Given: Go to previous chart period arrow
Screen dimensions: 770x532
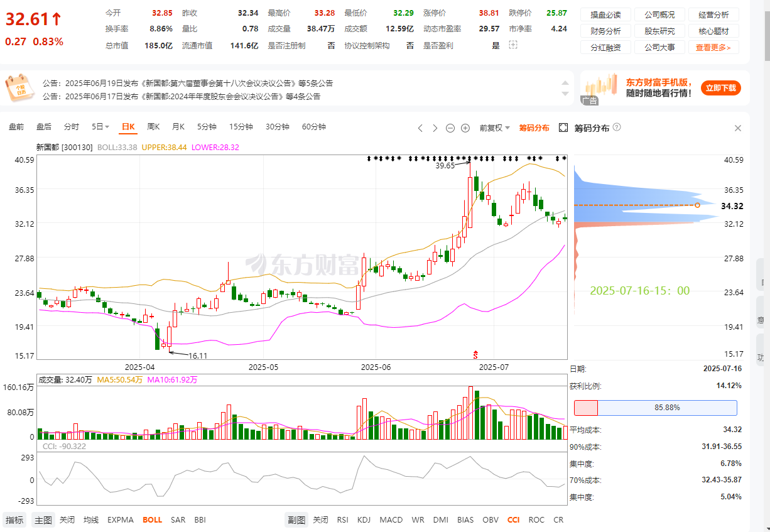Looking at the screenshot, I should tap(421, 128).
